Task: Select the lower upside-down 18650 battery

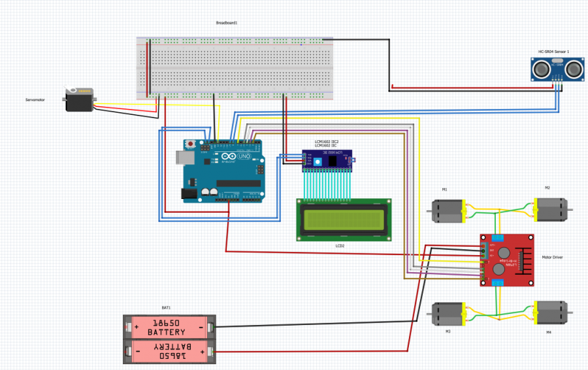Action: click(x=169, y=352)
